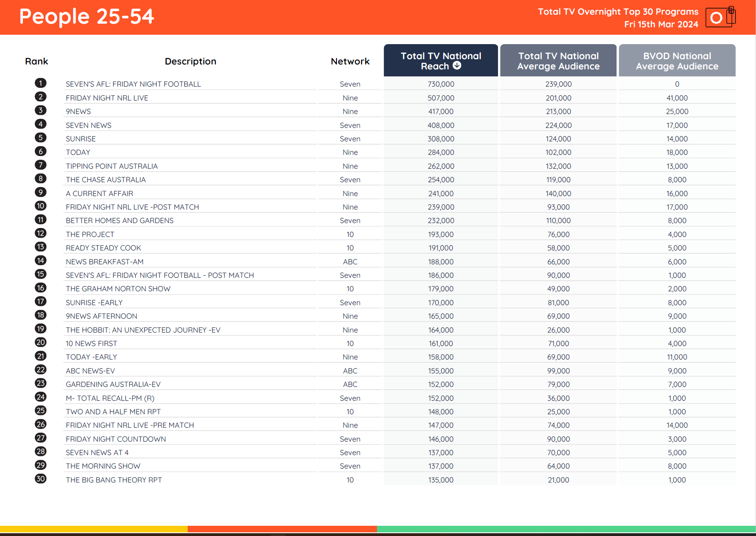
Task: Click the rank 30 badge circle
Action: tap(40, 479)
